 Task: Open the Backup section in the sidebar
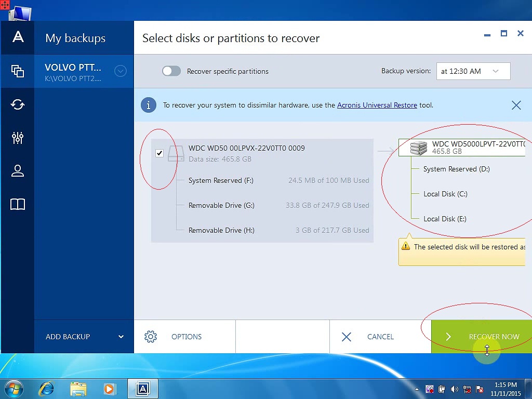[18, 71]
